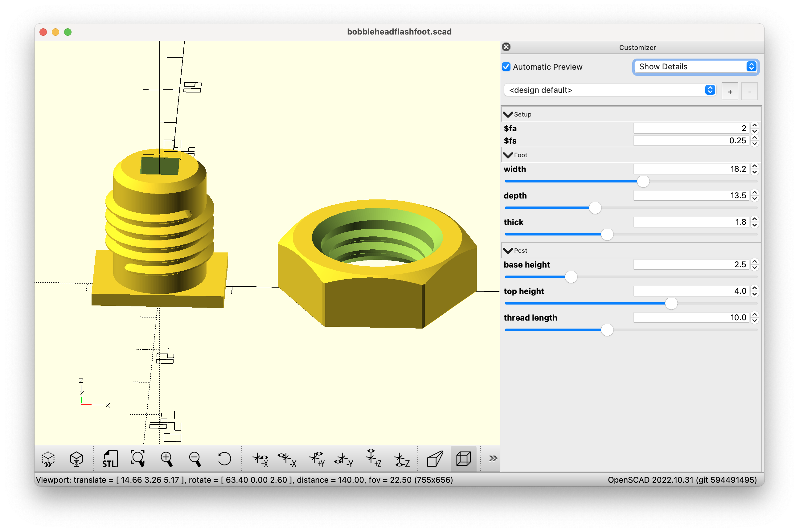Close the Customizer panel
This screenshot has height=532, width=799.
tap(506, 47)
